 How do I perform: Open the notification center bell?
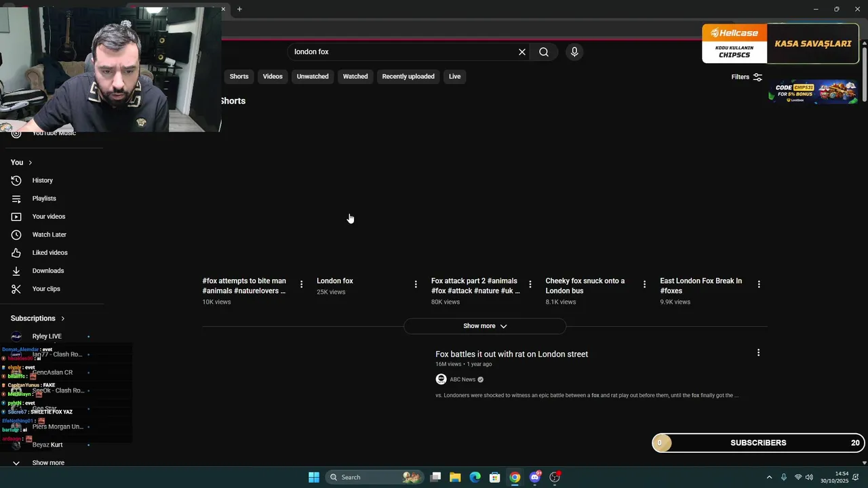tap(856, 477)
